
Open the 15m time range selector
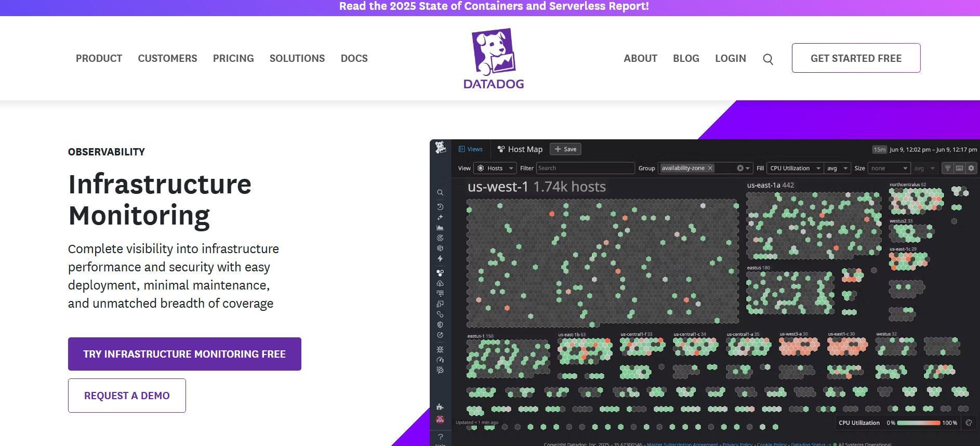(x=879, y=150)
